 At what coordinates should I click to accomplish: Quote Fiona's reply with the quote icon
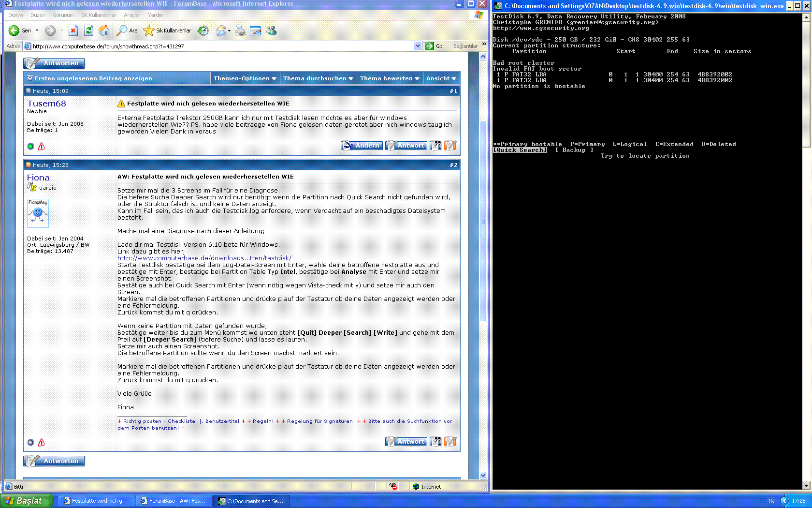(x=435, y=441)
